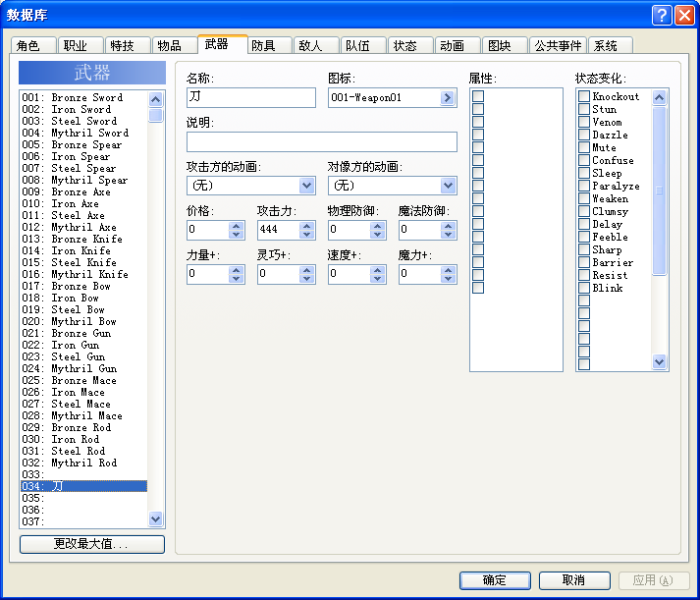Switch to the 动画 tab
Screen dimensions: 700x600
pos(458,45)
